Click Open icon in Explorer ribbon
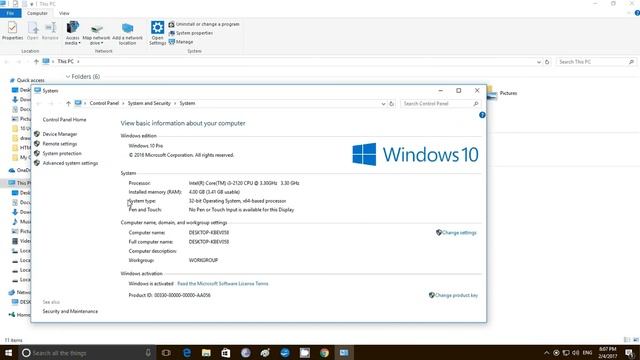This screenshot has width=640, height=360. point(33,31)
